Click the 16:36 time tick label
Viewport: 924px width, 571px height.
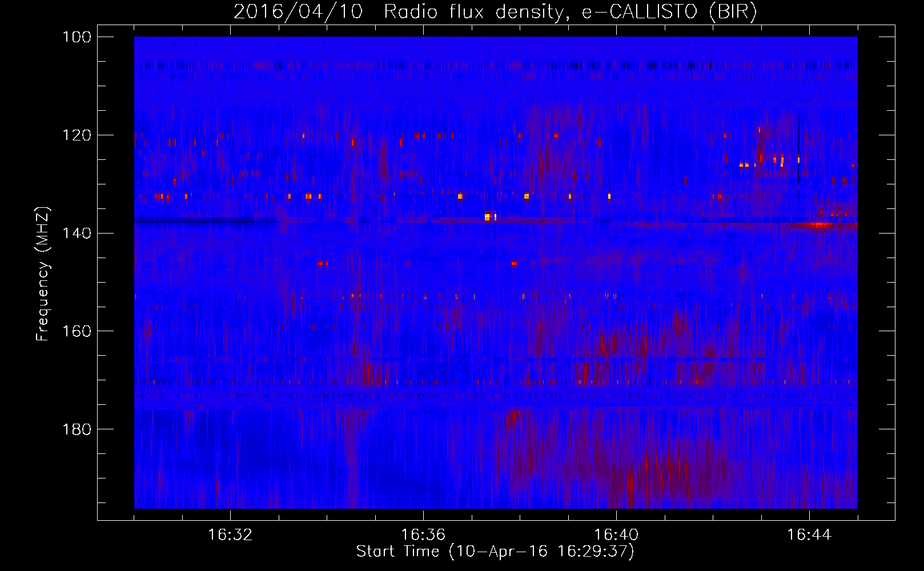click(x=423, y=535)
